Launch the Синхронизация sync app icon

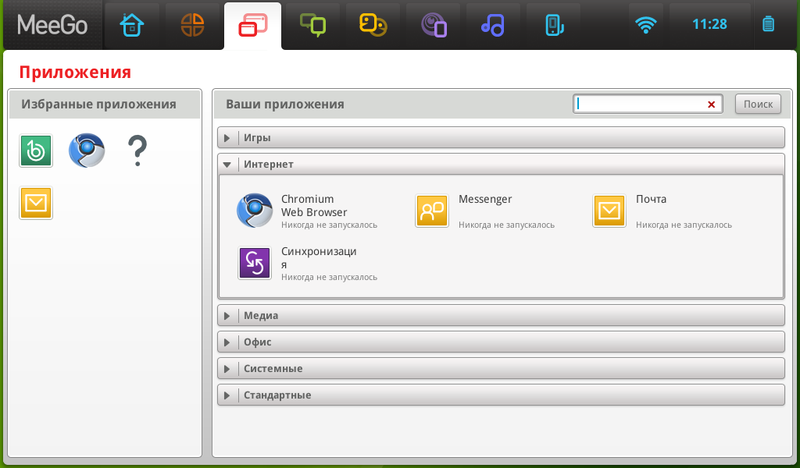255,263
